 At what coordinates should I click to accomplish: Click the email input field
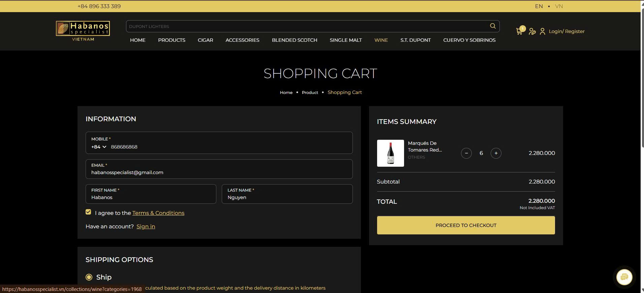point(219,169)
